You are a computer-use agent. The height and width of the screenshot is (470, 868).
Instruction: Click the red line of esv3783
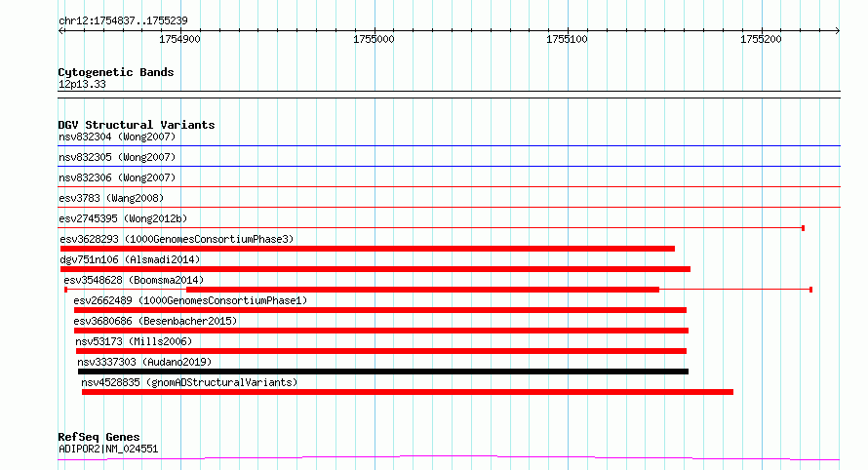(449, 207)
